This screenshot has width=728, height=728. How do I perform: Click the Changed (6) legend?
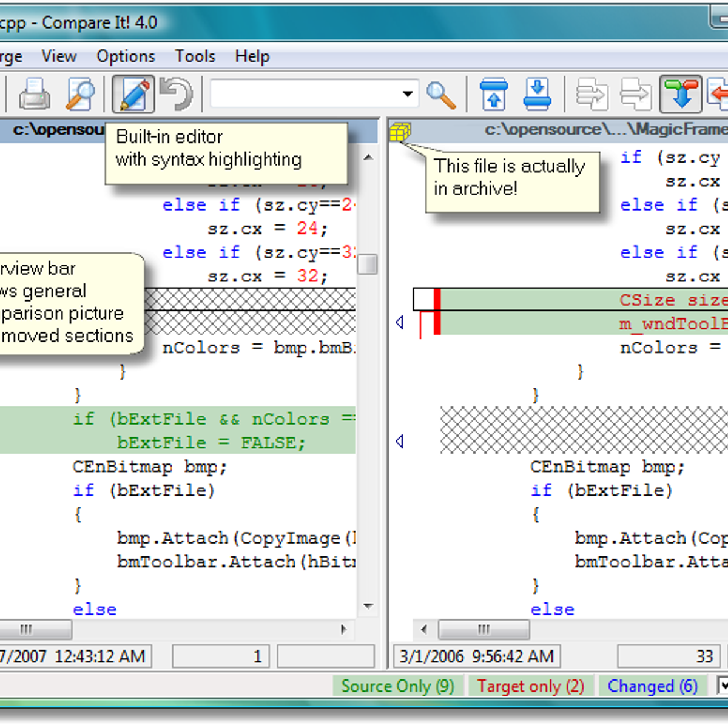(x=652, y=686)
